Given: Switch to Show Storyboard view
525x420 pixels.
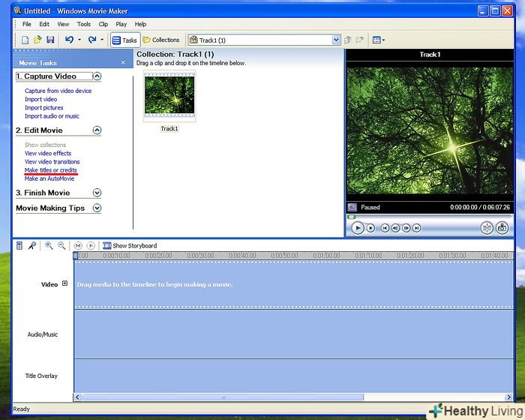Looking at the screenshot, I should (130, 245).
